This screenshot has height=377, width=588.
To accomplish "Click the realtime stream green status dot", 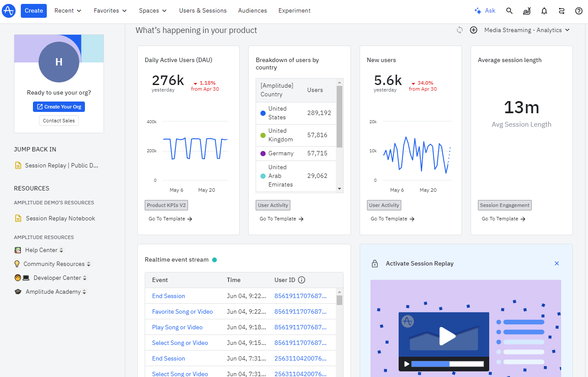I will click(214, 260).
